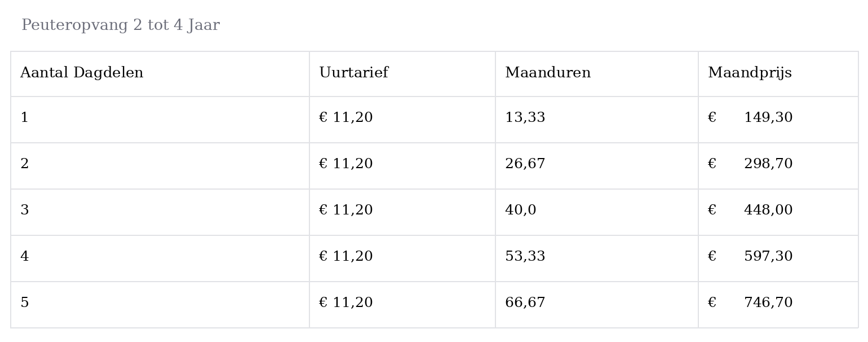868x342 pixels.
Task: Select the 'Aantal Dagdelen' column header
Action: 160,74
